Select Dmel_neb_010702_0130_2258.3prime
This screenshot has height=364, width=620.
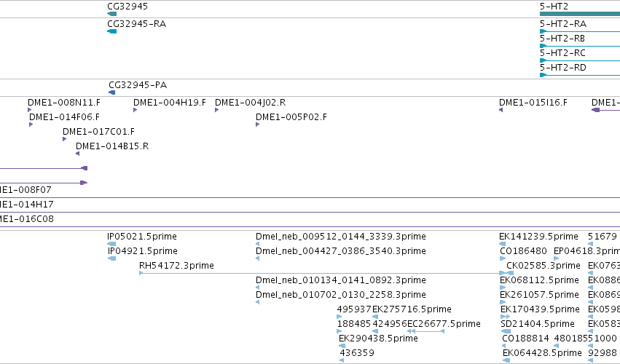pos(341,295)
